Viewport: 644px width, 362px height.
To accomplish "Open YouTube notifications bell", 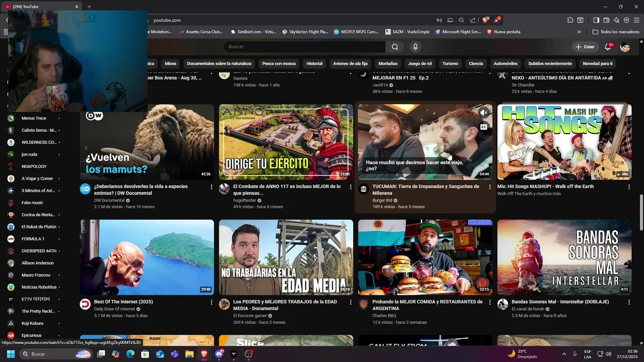I will pos(609,47).
